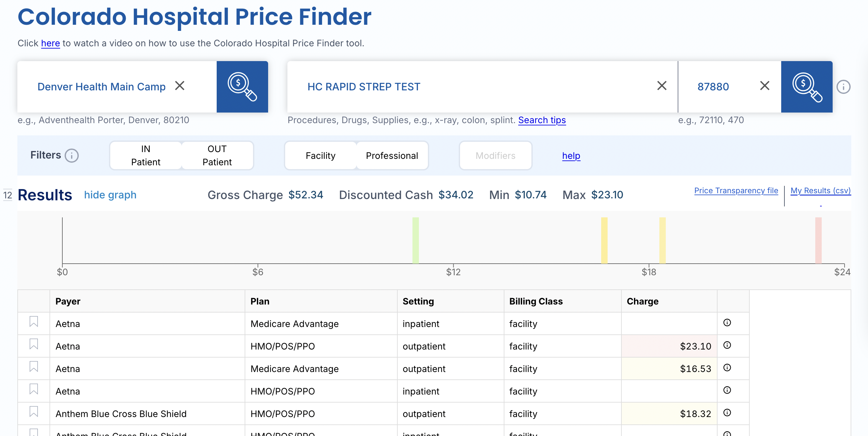Clear the 87880 code field

(764, 86)
